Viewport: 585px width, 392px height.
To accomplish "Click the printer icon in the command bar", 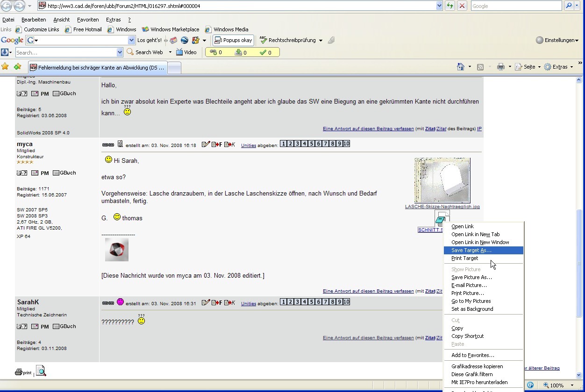I will click(500, 67).
